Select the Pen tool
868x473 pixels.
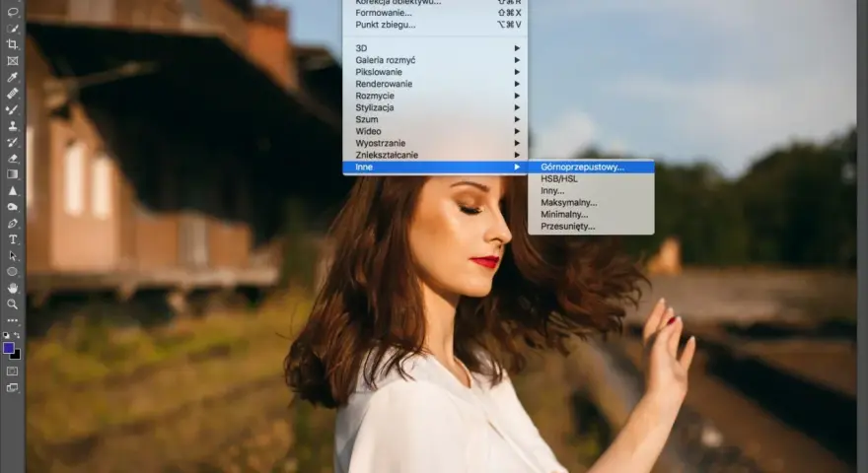(x=12, y=224)
